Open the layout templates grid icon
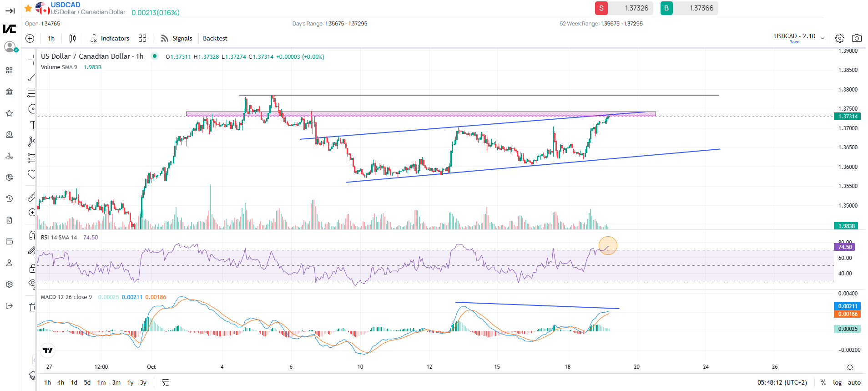 (x=142, y=38)
